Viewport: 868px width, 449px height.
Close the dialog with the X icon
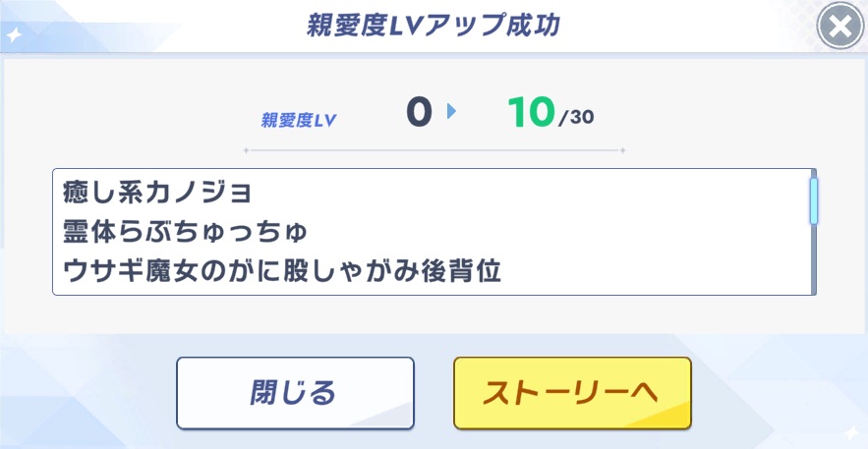(x=840, y=26)
